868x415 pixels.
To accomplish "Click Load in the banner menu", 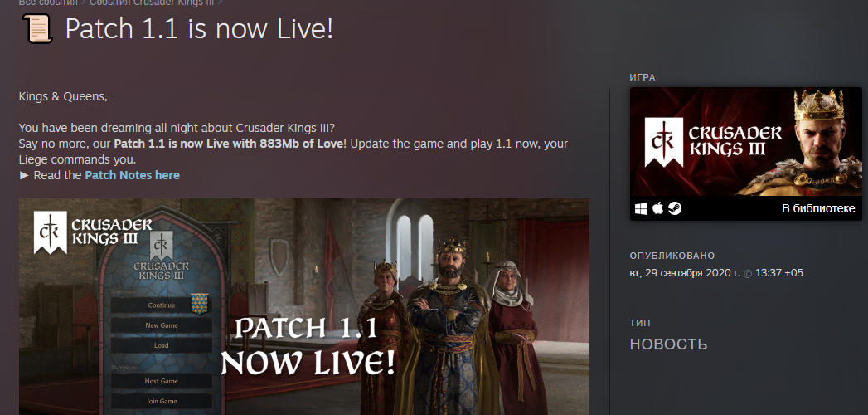I will [161, 345].
